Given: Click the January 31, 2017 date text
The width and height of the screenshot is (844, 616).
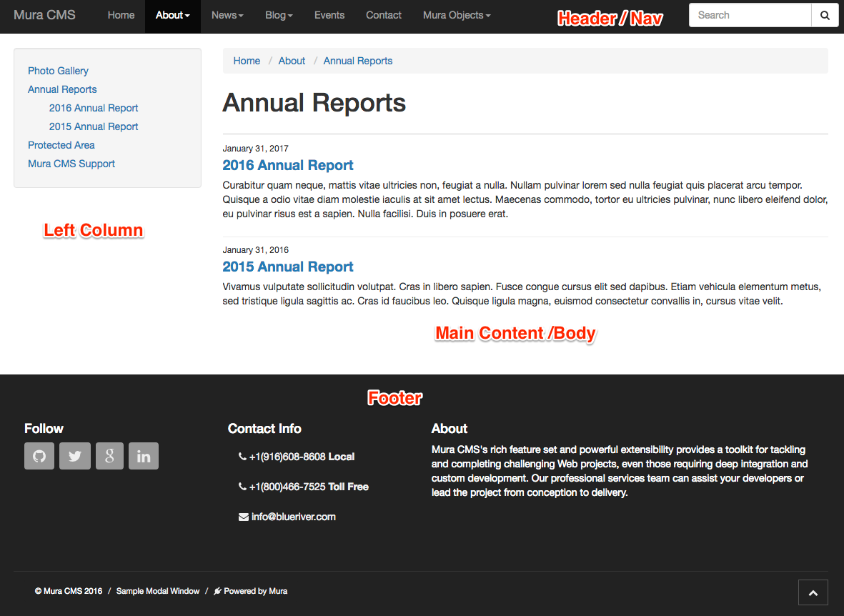Looking at the screenshot, I should coord(256,149).
